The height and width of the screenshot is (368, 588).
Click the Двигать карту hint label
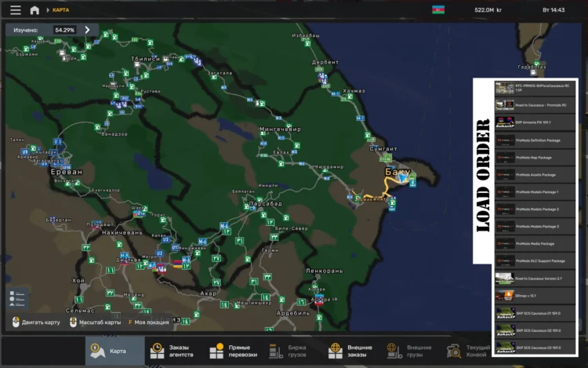(x=41, y=322)
